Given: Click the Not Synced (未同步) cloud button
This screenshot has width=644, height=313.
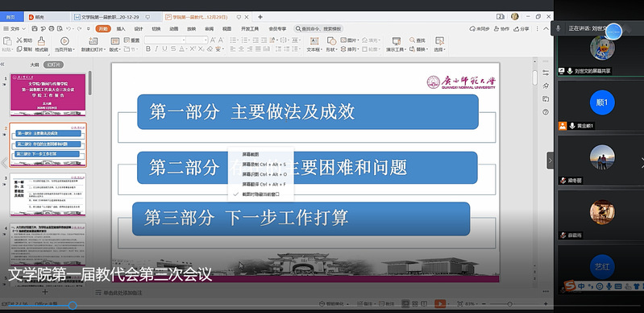Looking at the screenshot, I should pyautogui.click(x=480, y=29).
